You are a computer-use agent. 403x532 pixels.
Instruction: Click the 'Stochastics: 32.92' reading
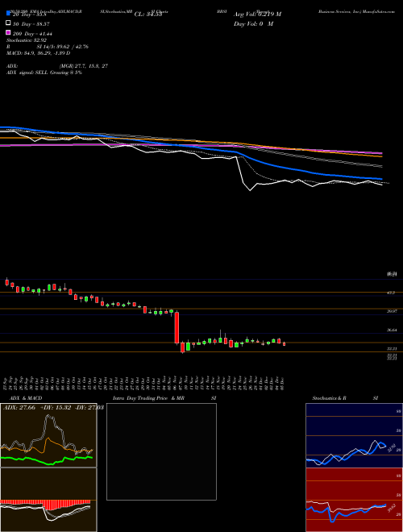click(x=27, y=40)
